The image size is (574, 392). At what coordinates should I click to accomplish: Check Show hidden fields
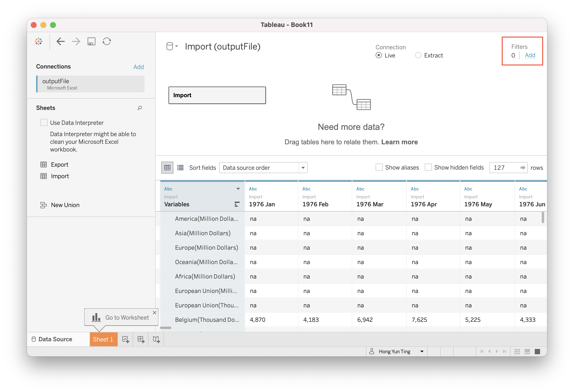[428, 168]
